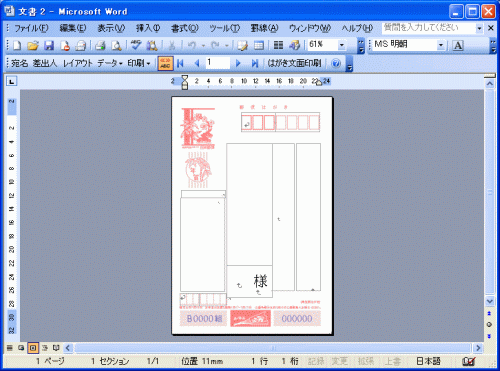Expand the standard toolbar options chevron
Viewport: 500px width, 371px height.
coord(361,46)
